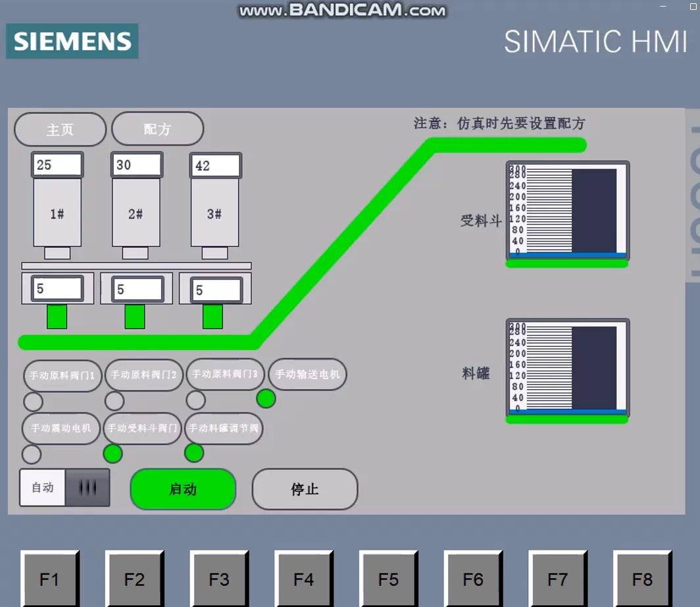Click silo 2# weight field showing 30
This screenshot has width=700, height=607.
[137, 165]
